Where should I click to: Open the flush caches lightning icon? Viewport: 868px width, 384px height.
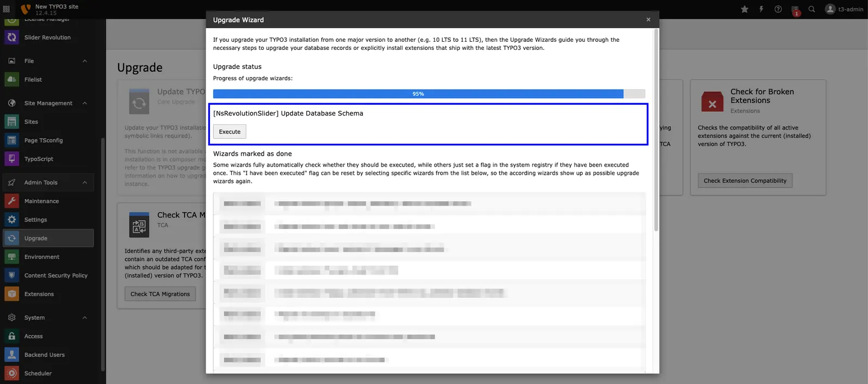tap(761, 9)
